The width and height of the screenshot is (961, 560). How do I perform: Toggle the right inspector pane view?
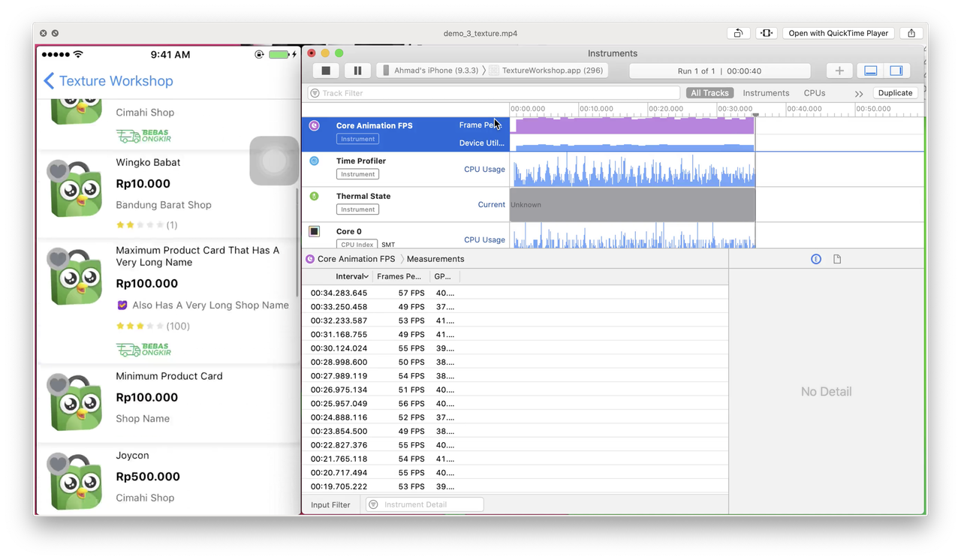coord(896,71)
